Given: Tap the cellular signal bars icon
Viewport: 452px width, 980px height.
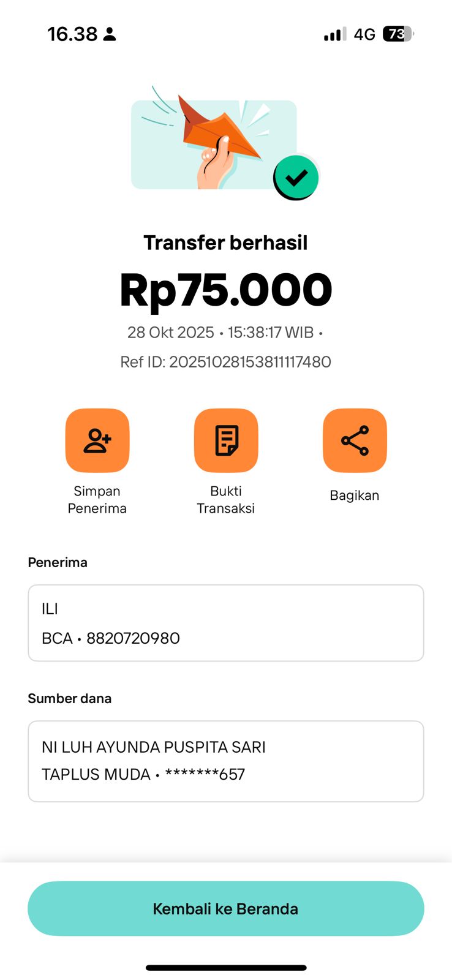Looking at the screenshot, I should coord(334,34).
